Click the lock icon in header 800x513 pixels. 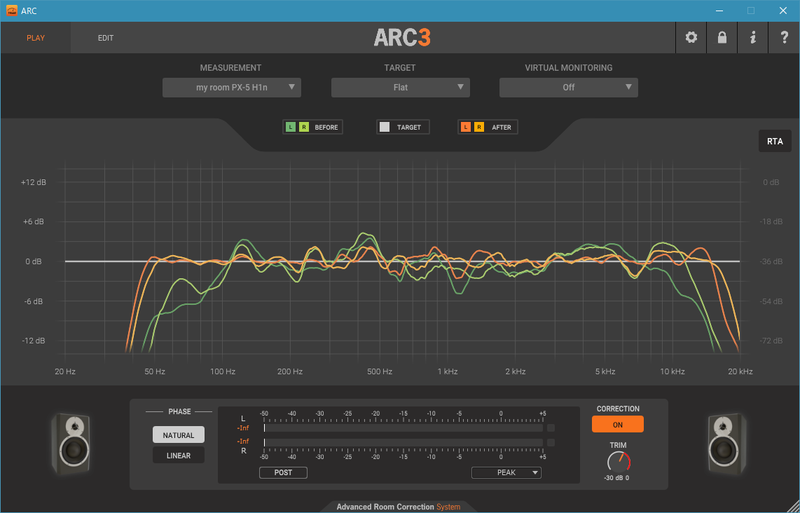click(722, 38)
